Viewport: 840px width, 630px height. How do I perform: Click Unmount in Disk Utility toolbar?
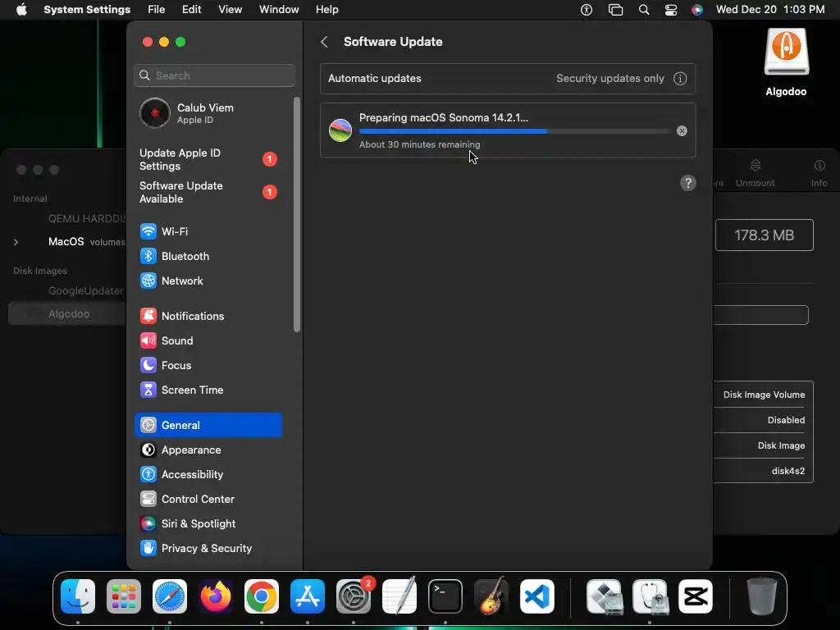coord(755,173)
